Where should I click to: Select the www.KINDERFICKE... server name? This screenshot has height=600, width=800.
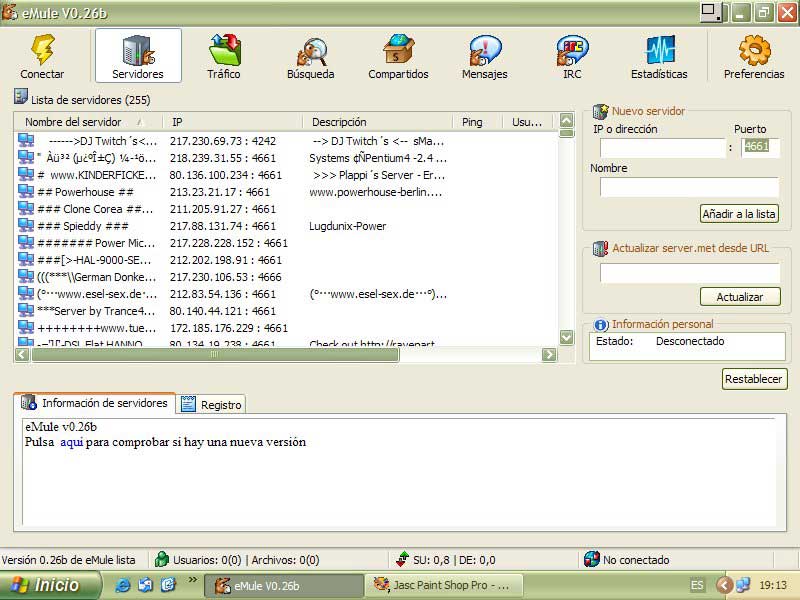[x=97, y=175]
